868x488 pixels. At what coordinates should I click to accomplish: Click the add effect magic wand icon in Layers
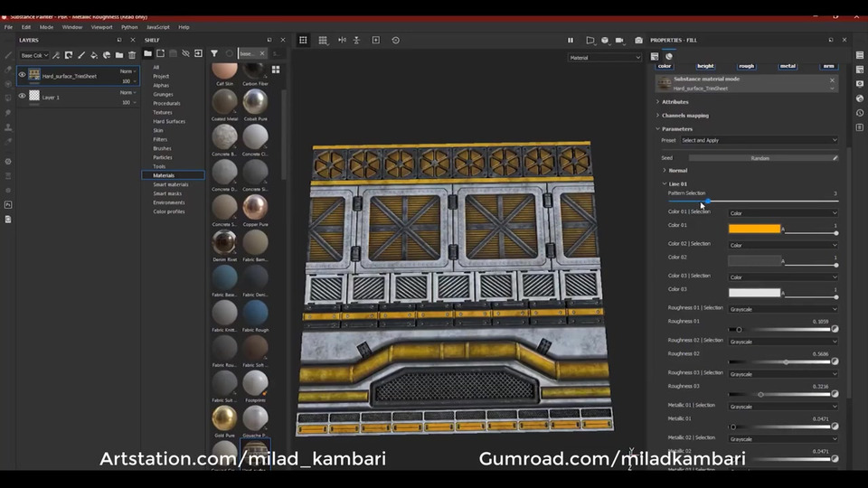point(56,55)
